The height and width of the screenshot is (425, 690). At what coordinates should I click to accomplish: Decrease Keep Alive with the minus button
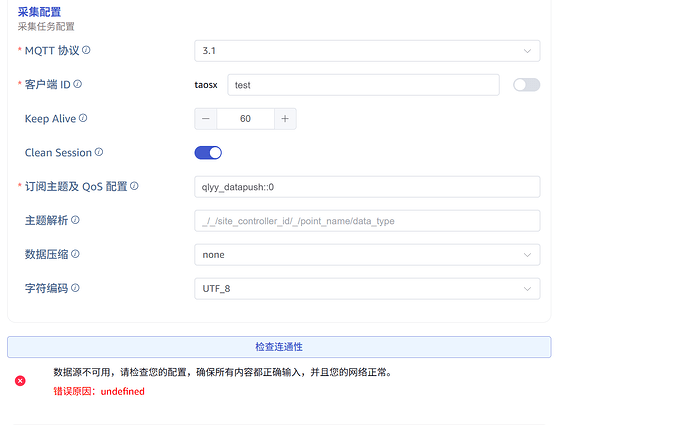tap(205, 119)
